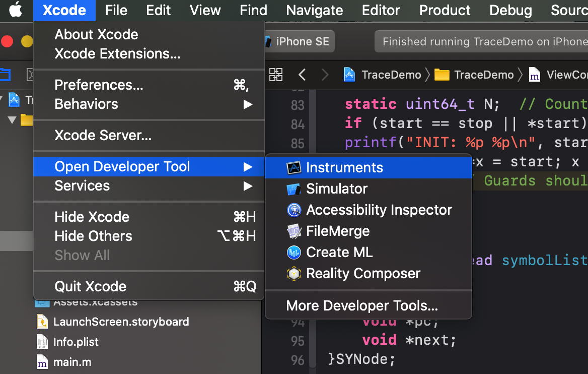Go back with the left chevron
Viewport: 588px width, 374px height.
pos(302,75)
